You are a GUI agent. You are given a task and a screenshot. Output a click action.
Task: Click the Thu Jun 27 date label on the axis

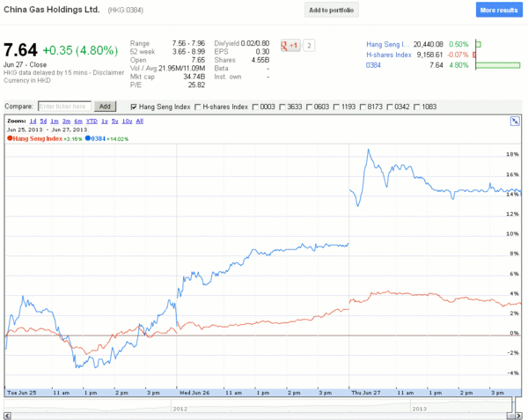tap(366, 393)
